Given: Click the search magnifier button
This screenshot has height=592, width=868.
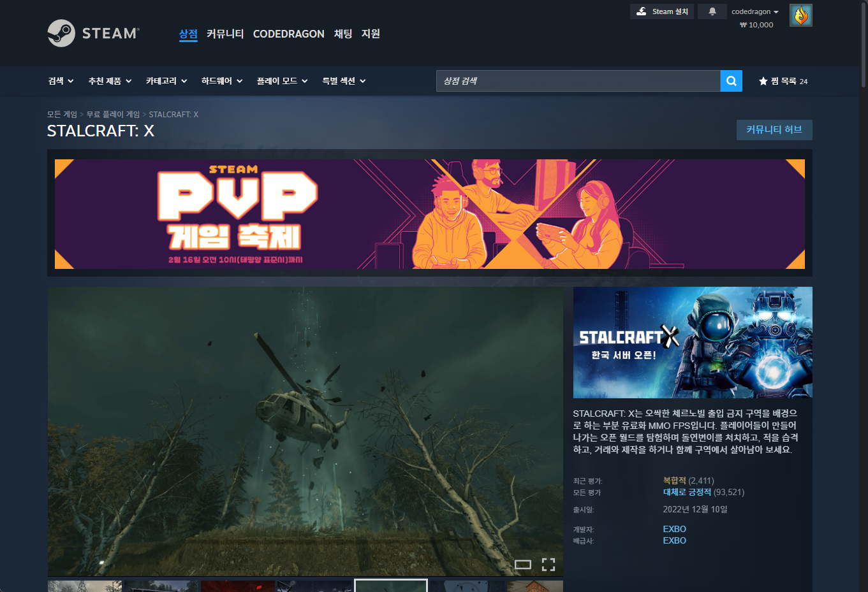Looking at the screenshot, I should pyautogui.click(x=731, y=81).
